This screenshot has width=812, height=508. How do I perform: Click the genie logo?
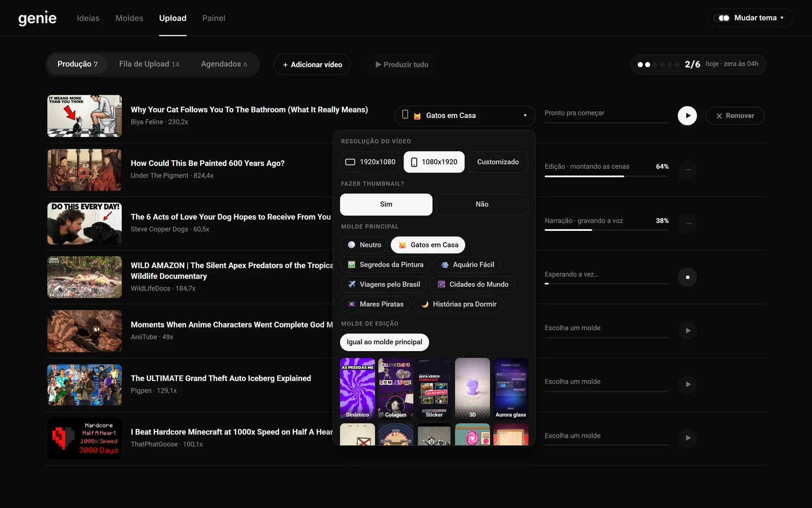37,18
